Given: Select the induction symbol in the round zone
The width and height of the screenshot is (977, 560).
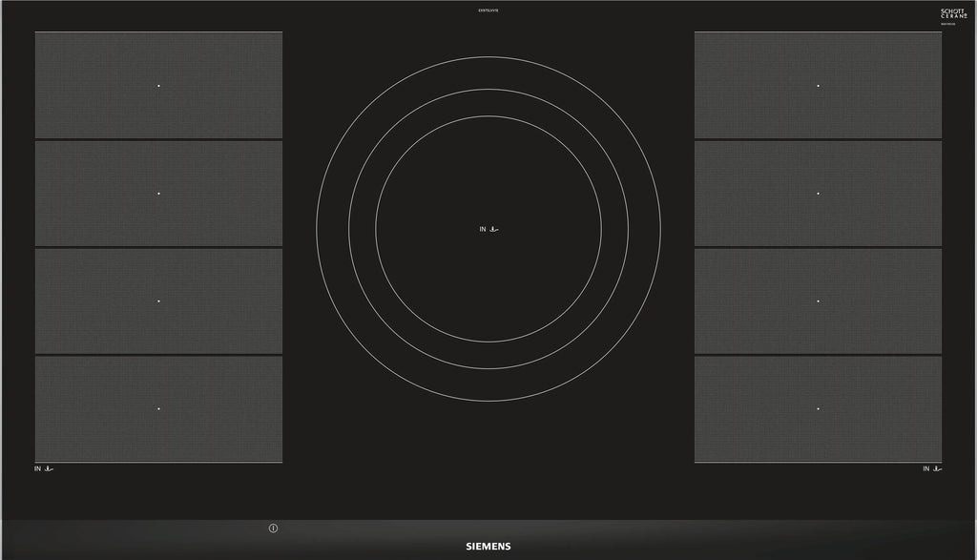Looking at the screenshot, I should pyautogui.click(x=489, y=229).
